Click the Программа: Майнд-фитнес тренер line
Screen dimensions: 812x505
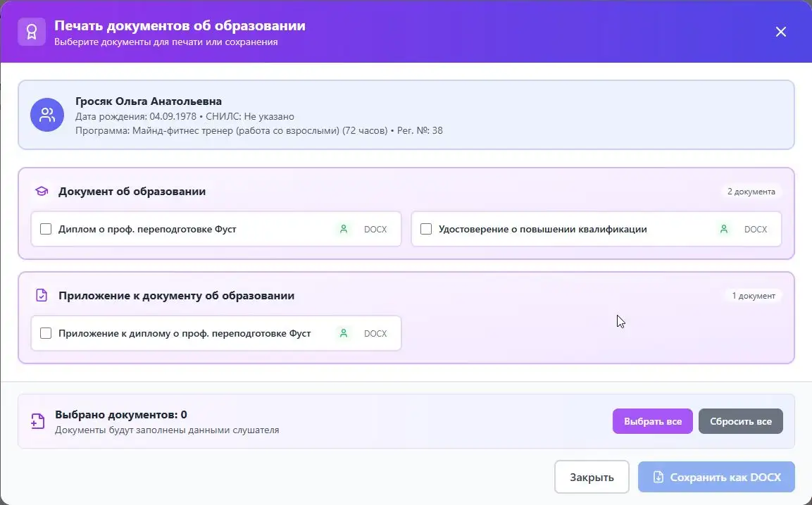259,130
